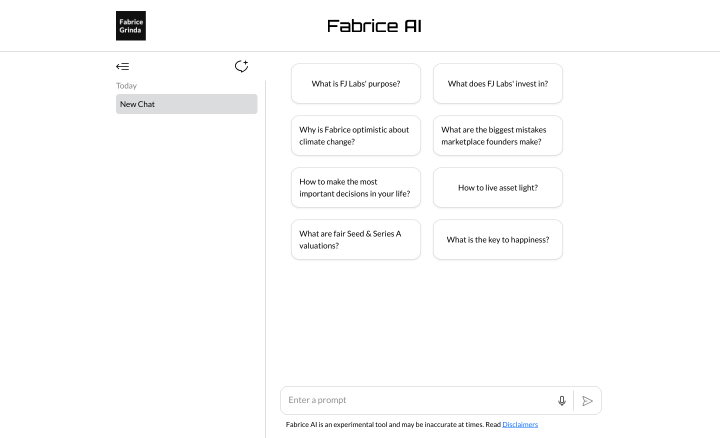Ask "What is the key to happiness?"

click(498, 239)
